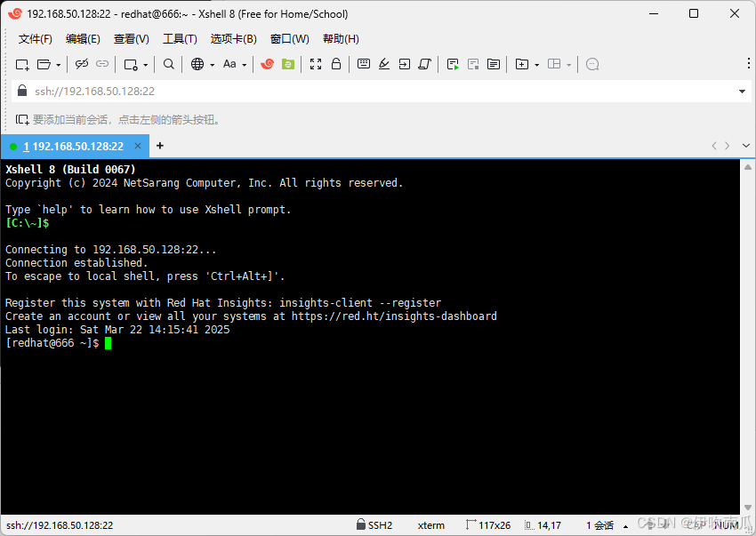
Task: Open the 查看(V) menu
Action: [x=131, y=39]
